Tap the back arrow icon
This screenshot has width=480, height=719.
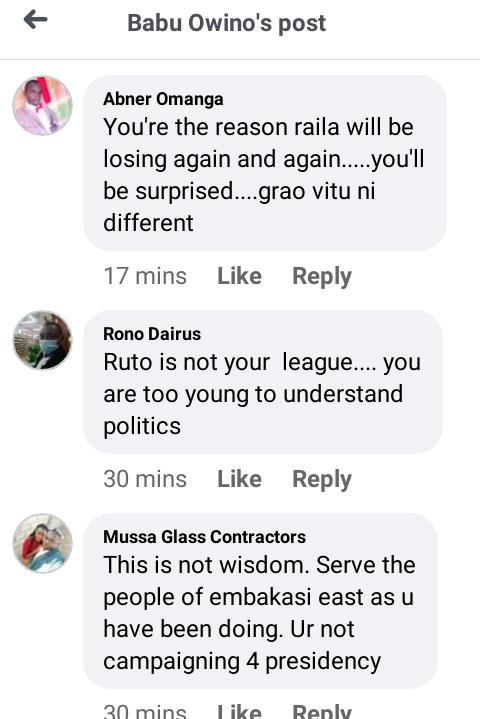coord(35,20)
